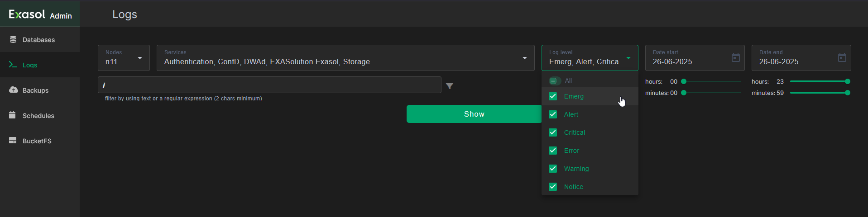Click the Logs terminal prompt icon
The image size is (868, 217).
[x=13, y=65]
